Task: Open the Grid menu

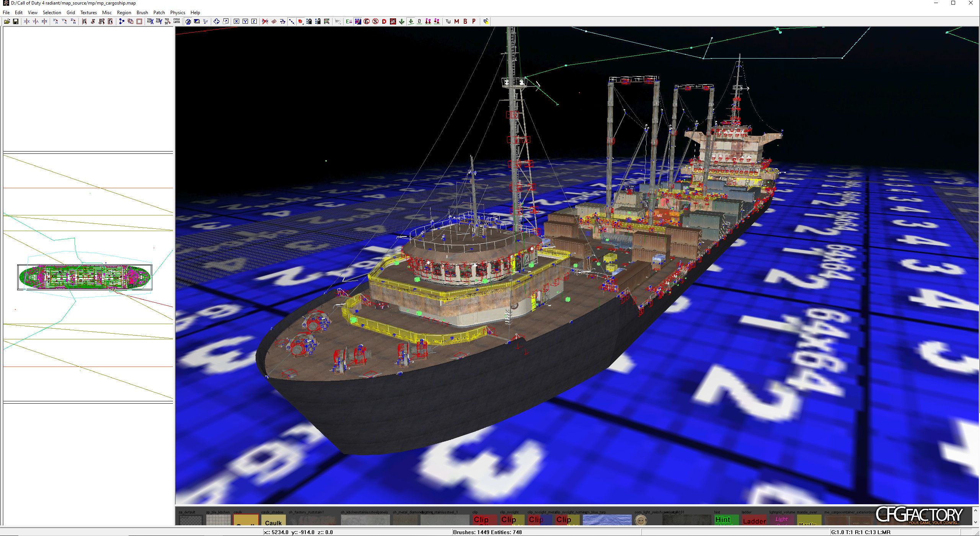Action: coord(71,13)
